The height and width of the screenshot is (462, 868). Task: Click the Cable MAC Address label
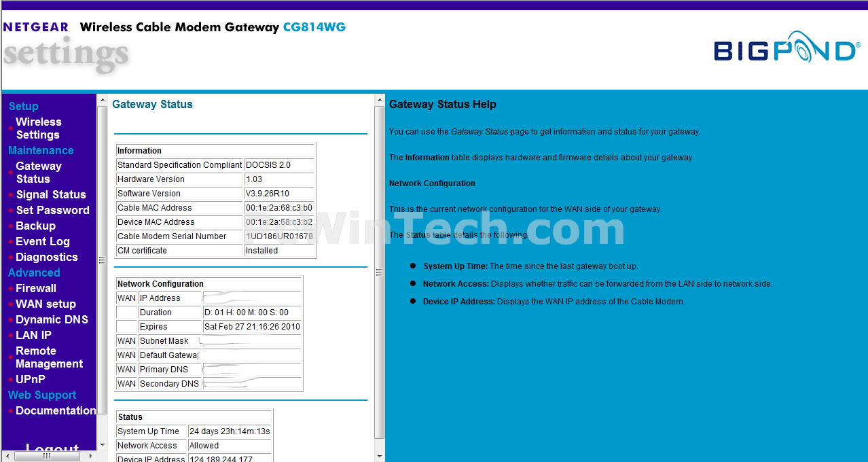point(154,208)
